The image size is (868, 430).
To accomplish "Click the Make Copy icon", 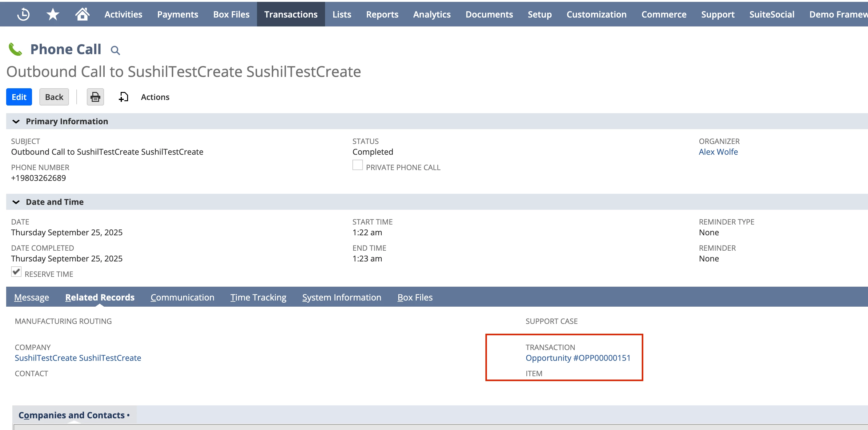I will (123, 97).
